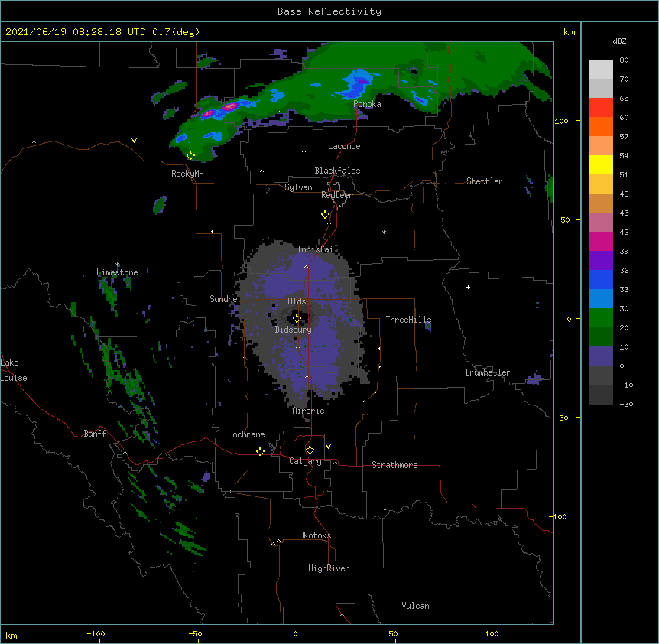Pick the blue 36 dBZ legend swatch

pyautogui.click(x=601, y=279)
